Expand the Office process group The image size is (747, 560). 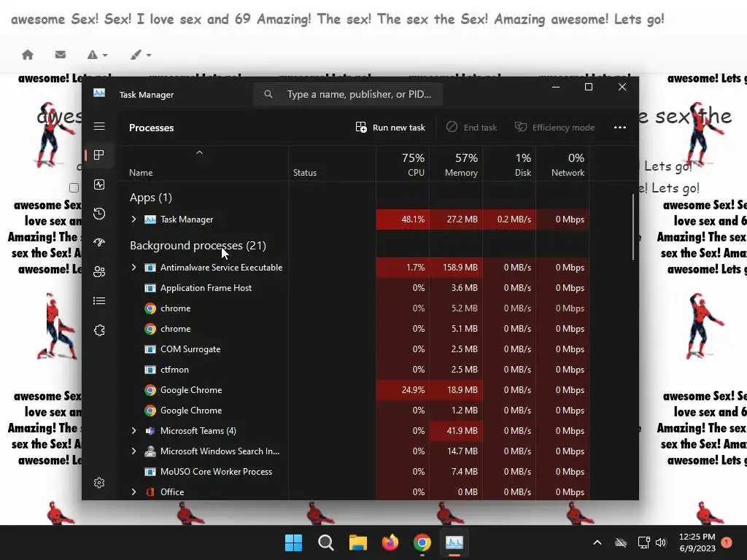pyautogui.click(x=134, y=492)
